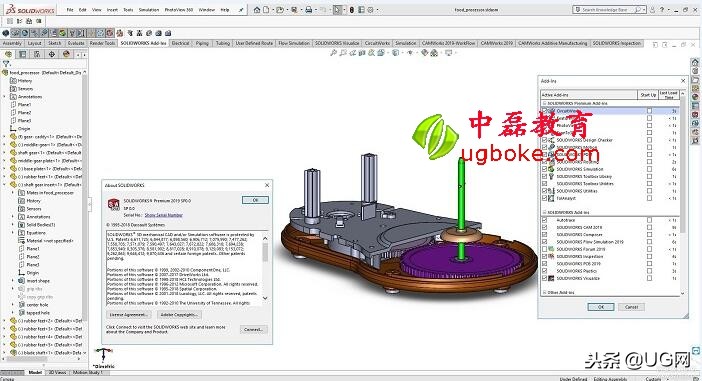Toggle the SOLIDWORKS Toolbox Utilities active checkbox
This screenshot has width=702, height=381.
pyautogui.click(x=545, y=184)
